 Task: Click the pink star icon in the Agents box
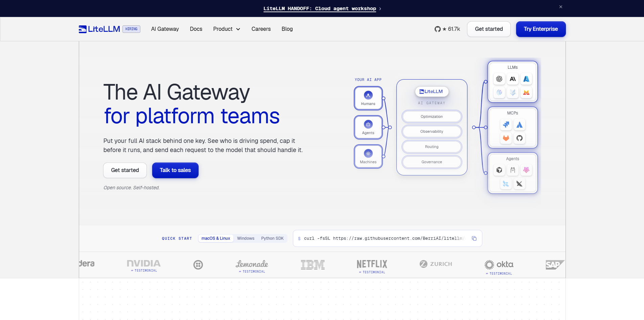pos(526,170)
